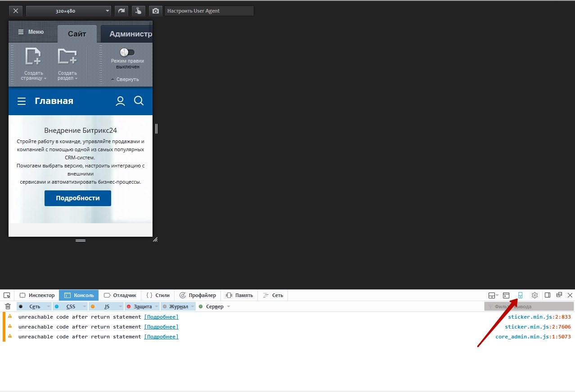
Task: Click the Создать страницу page icon
Action: coord(33,56)
